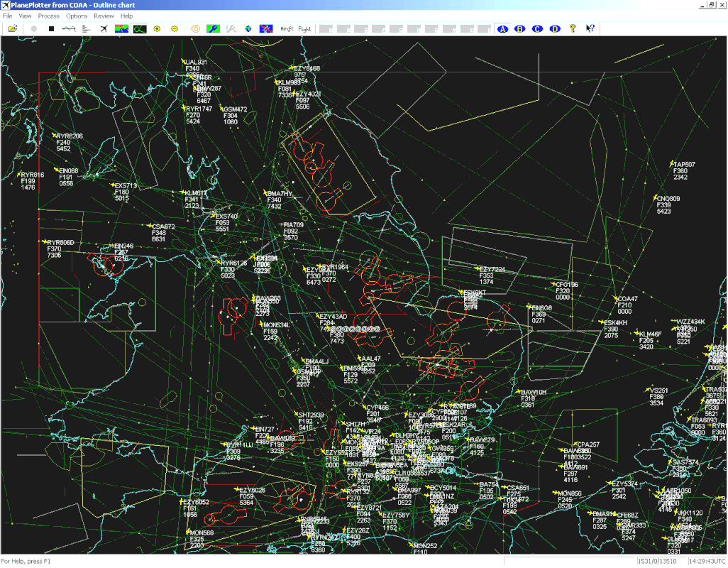Open the Help menu
Viewport: 728px width, 568px height.
tap(127, 16)
